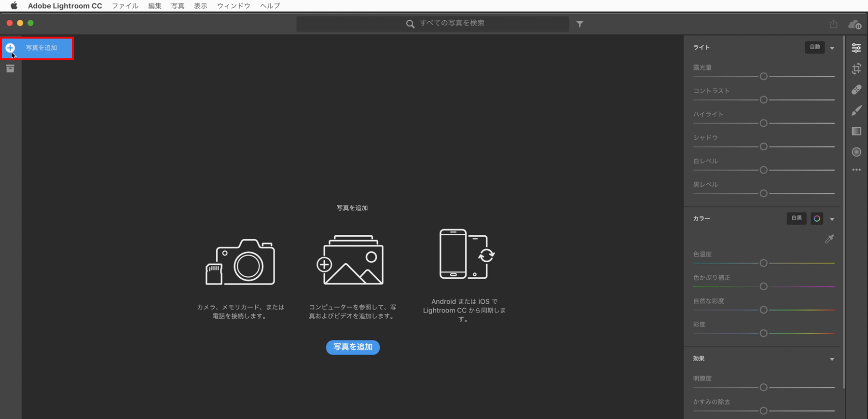Collapse the カラー panel arrow
The height and width of the screenshot is (419, 868).
click(832, 219)
